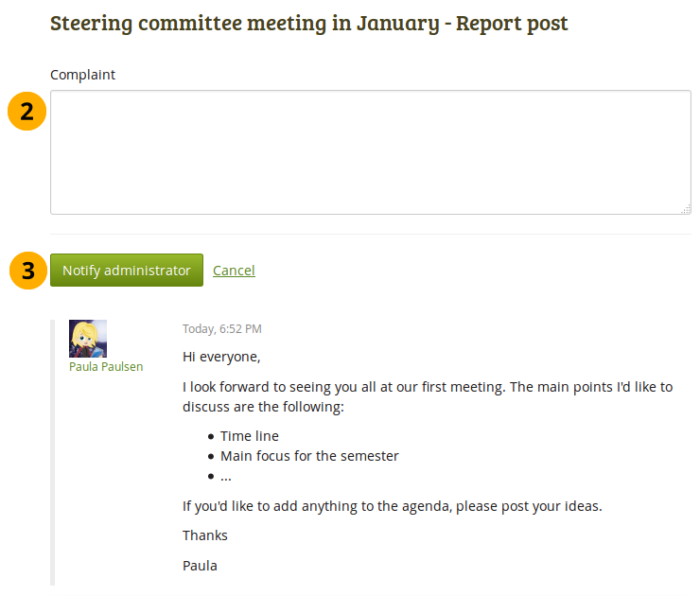The width and height of the screenshot is (700, 596).
Task: Click the orange step 2 marker
Action: (27, 112)
